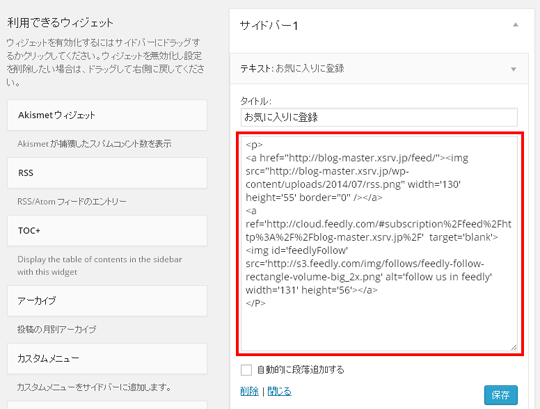This screenshot has width=540, height=409.
Task: Click the 削除 link
Action: click(249, 391)
